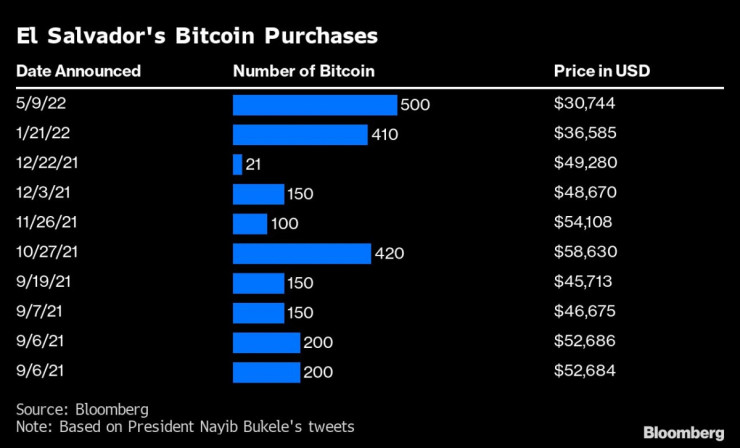Click the $52,684 price in the last row

(585, 372)
